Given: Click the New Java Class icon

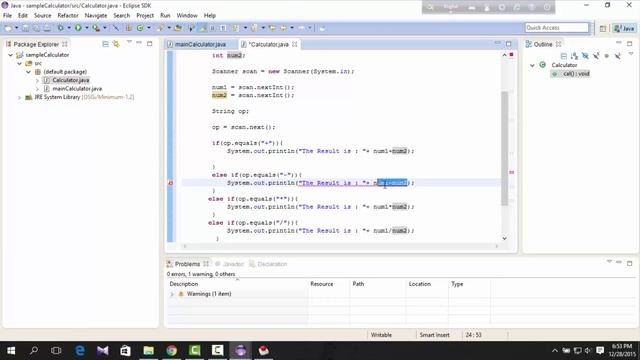Looking at the screenshot, I should 140,28.
